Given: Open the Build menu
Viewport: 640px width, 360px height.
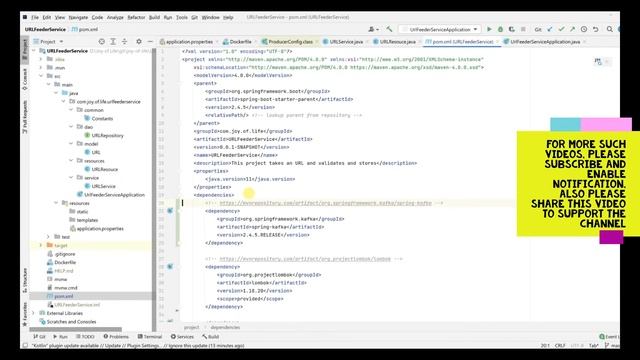Looking at the screenshot, I should (x=154, y=18).
